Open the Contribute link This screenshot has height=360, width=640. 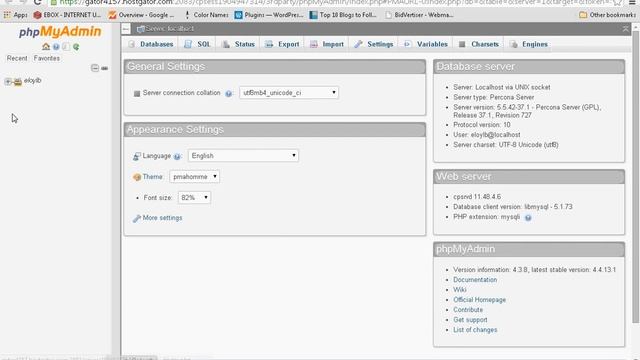[468, 310]
